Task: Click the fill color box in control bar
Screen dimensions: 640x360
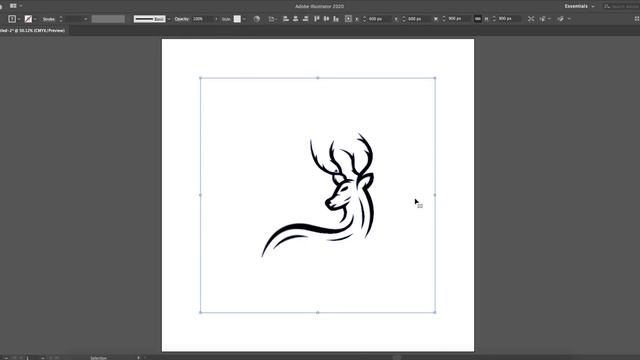Action: (12, 19)
